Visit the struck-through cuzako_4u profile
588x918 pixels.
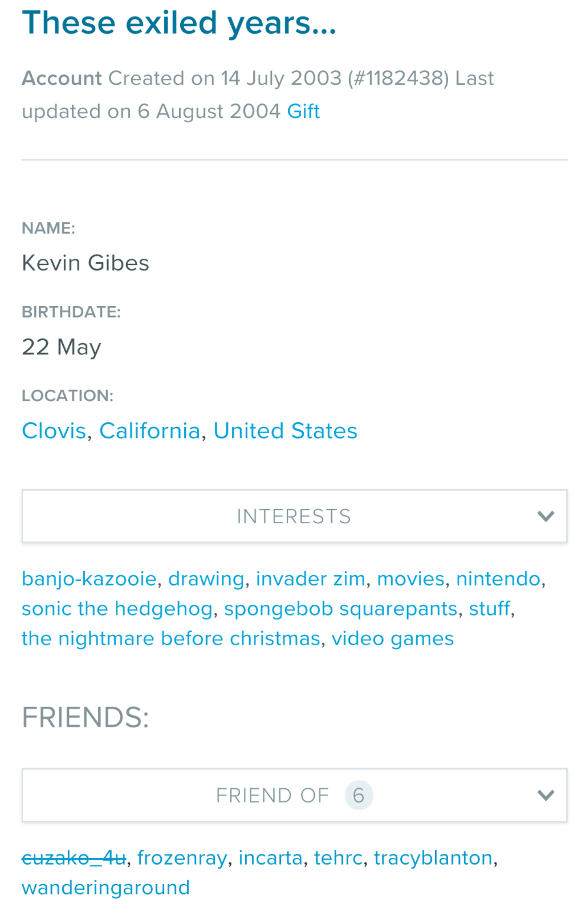click(74, 858)
